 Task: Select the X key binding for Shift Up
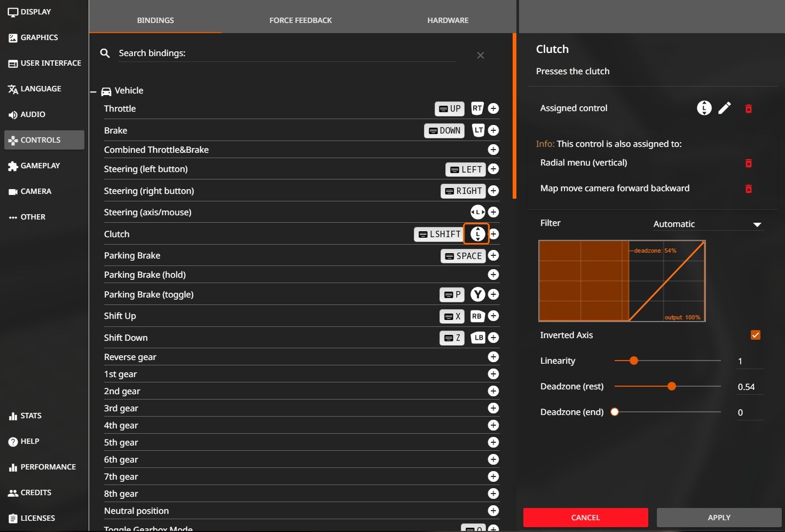pyautogui.click(x=452, y=316)
